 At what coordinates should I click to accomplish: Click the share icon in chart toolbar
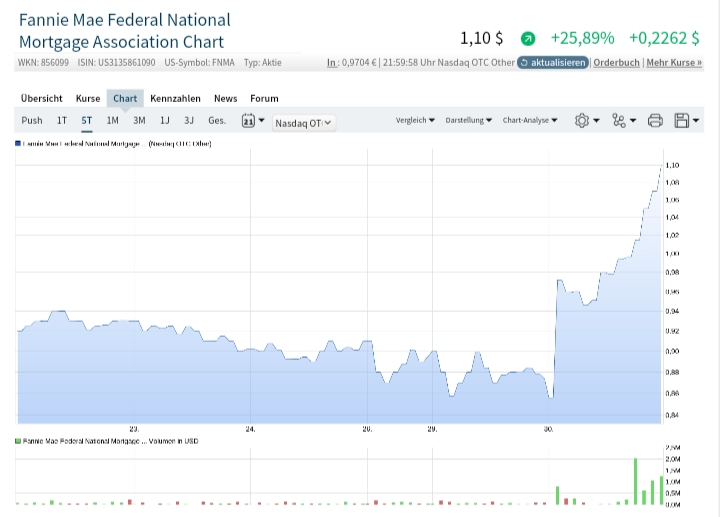click(619, 121)
